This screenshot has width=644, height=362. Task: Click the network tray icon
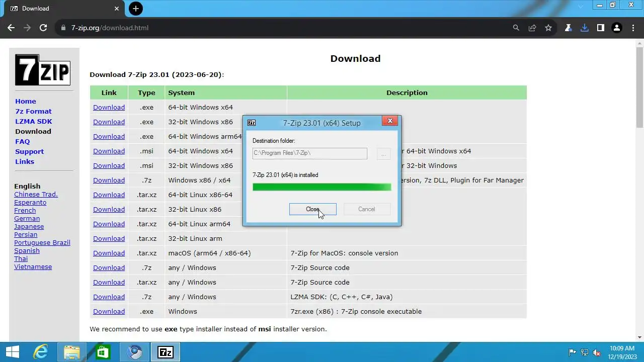tap(585, 352)
